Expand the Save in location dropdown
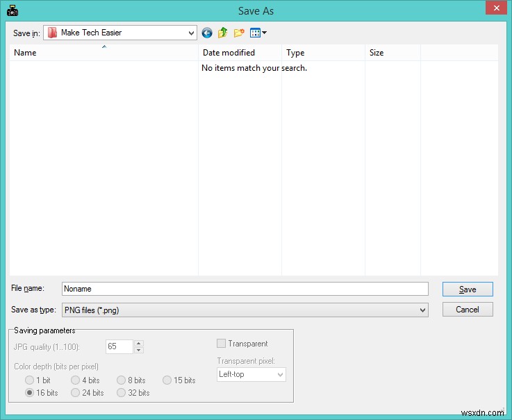The image size is (512, 420). (191, 33)
